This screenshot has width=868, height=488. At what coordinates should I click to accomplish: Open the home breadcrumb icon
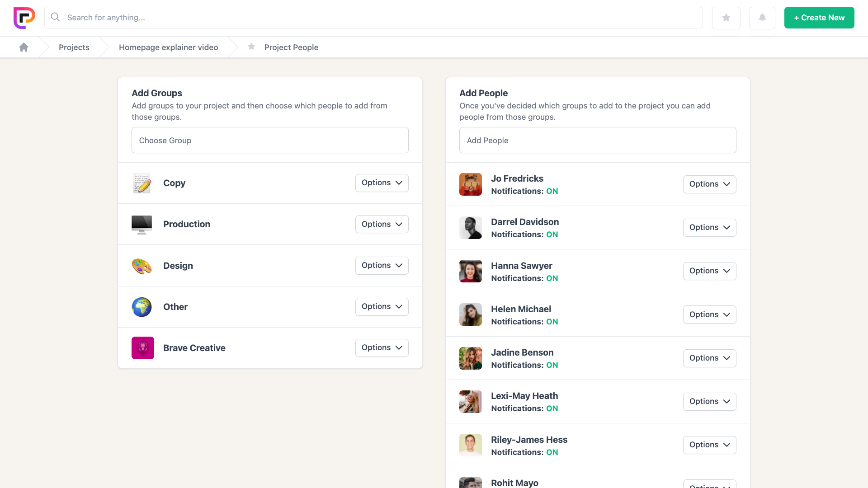click(x=24, y=47)
